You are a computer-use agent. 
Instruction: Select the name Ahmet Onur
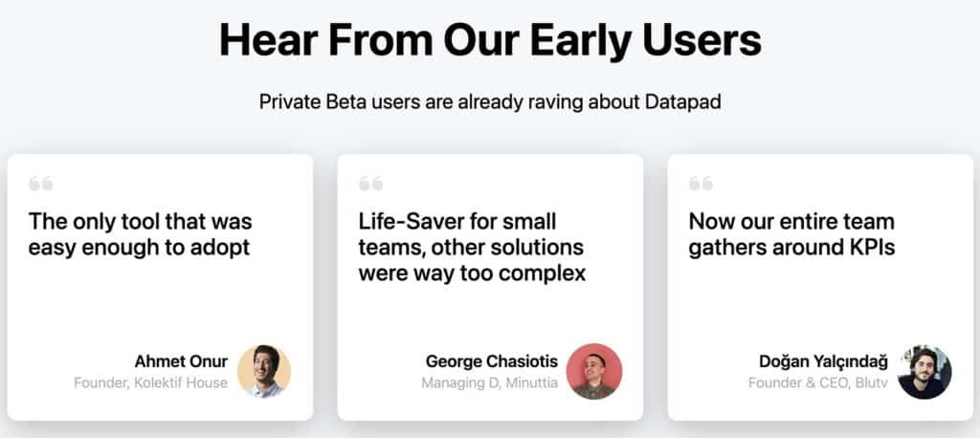click(181, 361)
